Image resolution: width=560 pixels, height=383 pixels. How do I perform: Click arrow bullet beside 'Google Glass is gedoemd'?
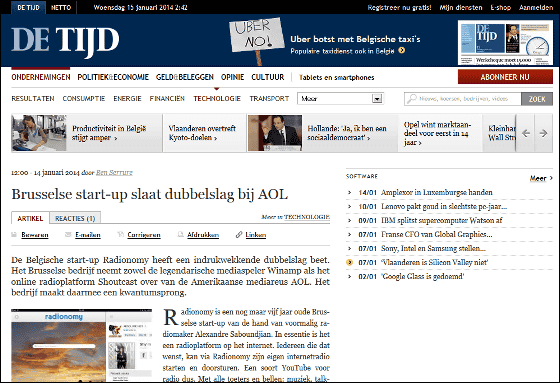(350, 277)
